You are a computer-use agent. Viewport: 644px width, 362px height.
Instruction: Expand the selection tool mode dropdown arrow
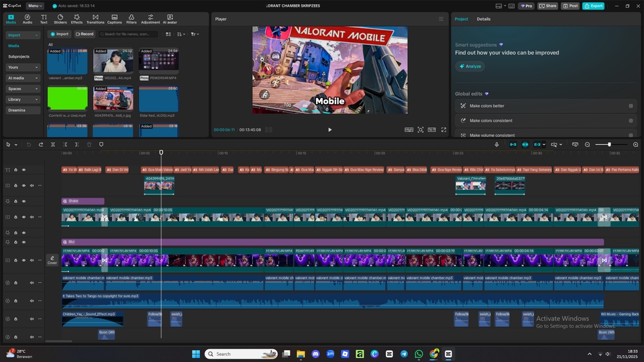[16, 145]
